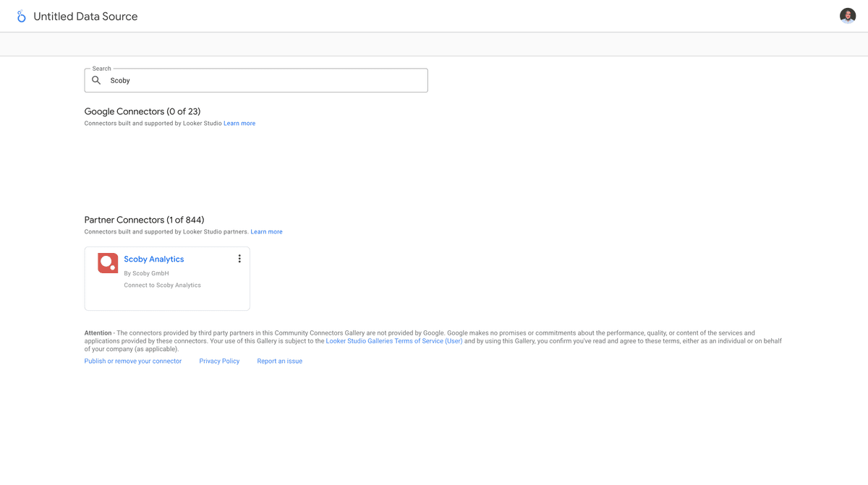Open the Privacy Policy link
The image size is (868, 485).
(x=219, y=361)
